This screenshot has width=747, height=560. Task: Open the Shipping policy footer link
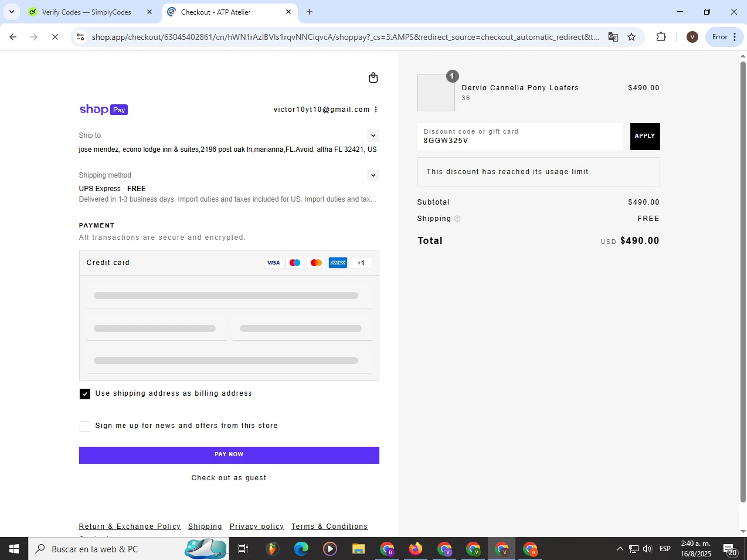205,526
